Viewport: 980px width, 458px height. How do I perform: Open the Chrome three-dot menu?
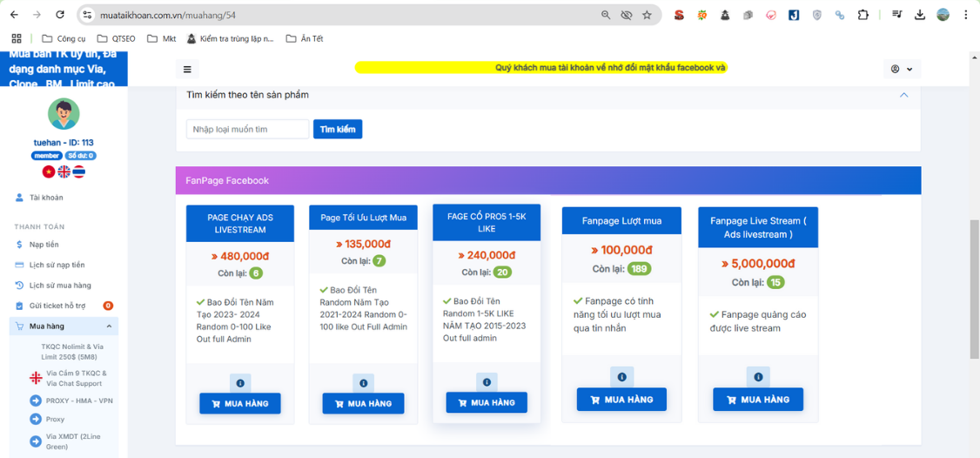pos(966,15)
